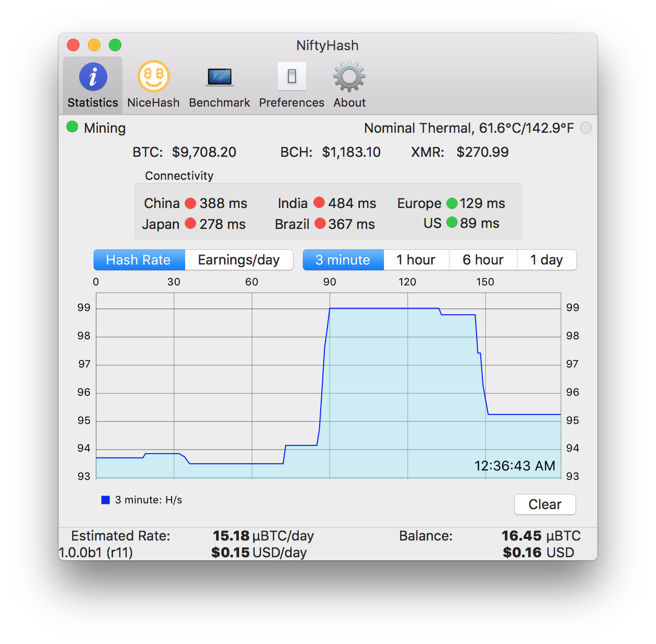This screenshot has width=656, height=644.
Task: Click the India red latency dot
Action: coord(319,202)
